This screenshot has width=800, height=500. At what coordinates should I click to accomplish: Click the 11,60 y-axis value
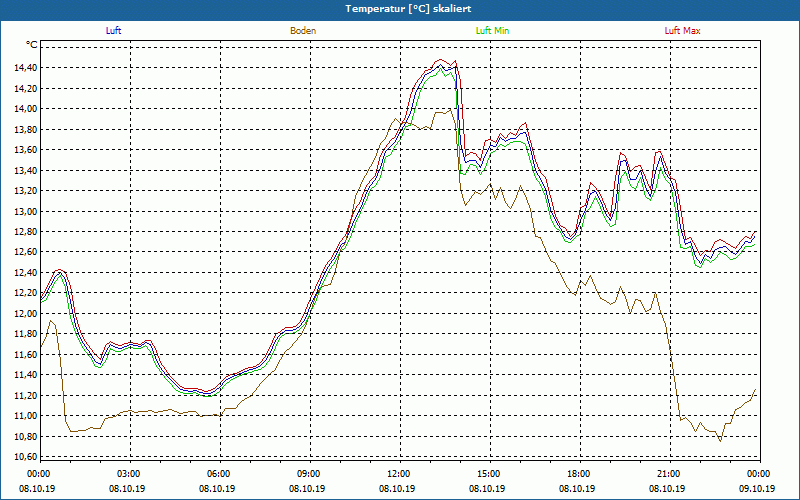coord(26,354)
